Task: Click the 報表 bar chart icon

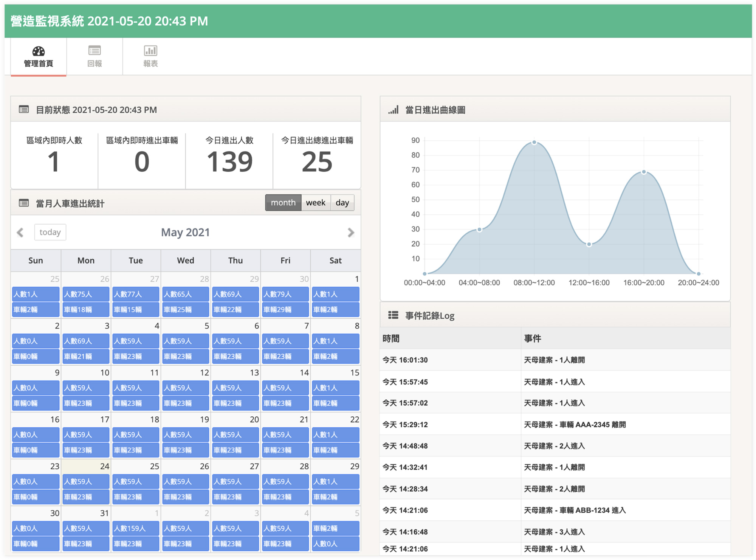Action: (x=150, y=50)
